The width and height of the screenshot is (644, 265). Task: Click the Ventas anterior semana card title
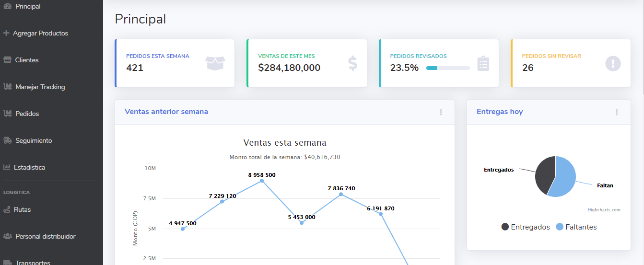pyautogui.click(x=166, y=112)
